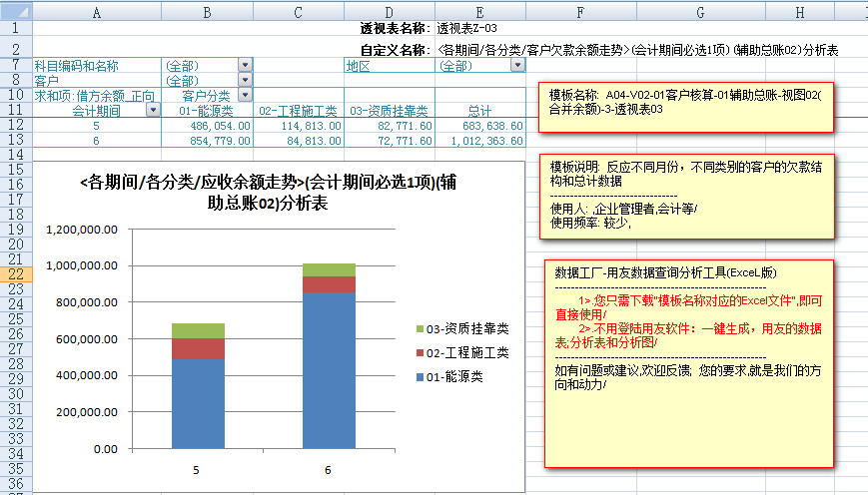
Task: Click the blue 01-能源类 legend swatch
Action: (x=420, y=377)
